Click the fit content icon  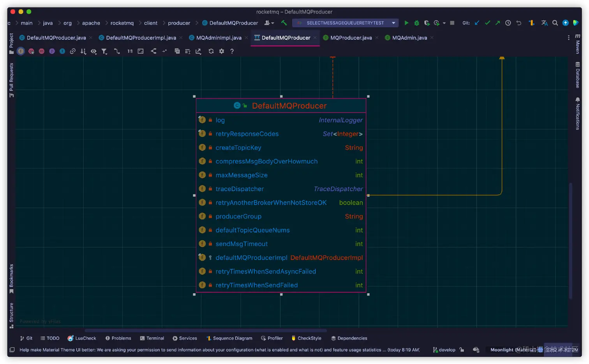click(x=141, y=51)
